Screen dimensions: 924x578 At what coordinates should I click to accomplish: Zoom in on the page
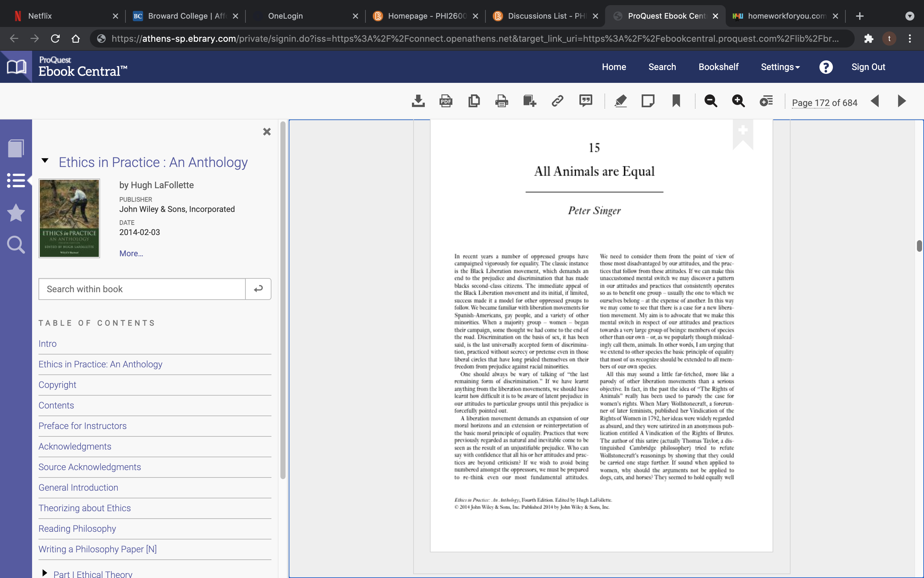click(x=738, y=101)
